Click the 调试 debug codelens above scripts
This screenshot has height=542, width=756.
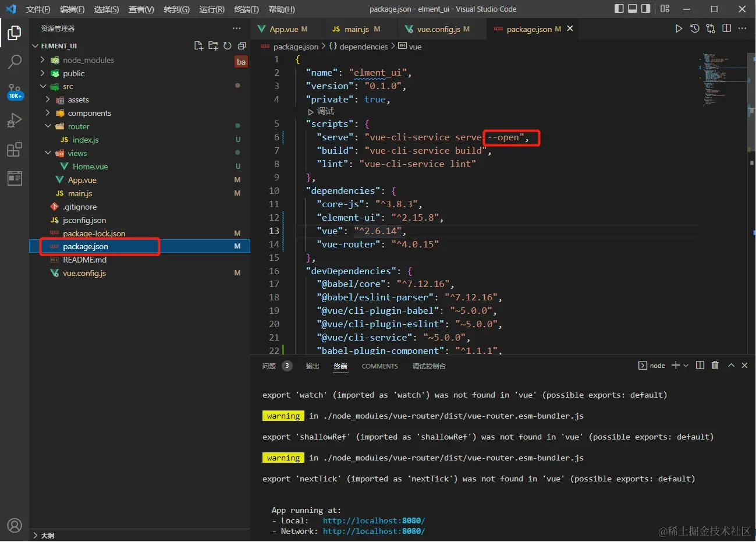[x=325, y=111]
